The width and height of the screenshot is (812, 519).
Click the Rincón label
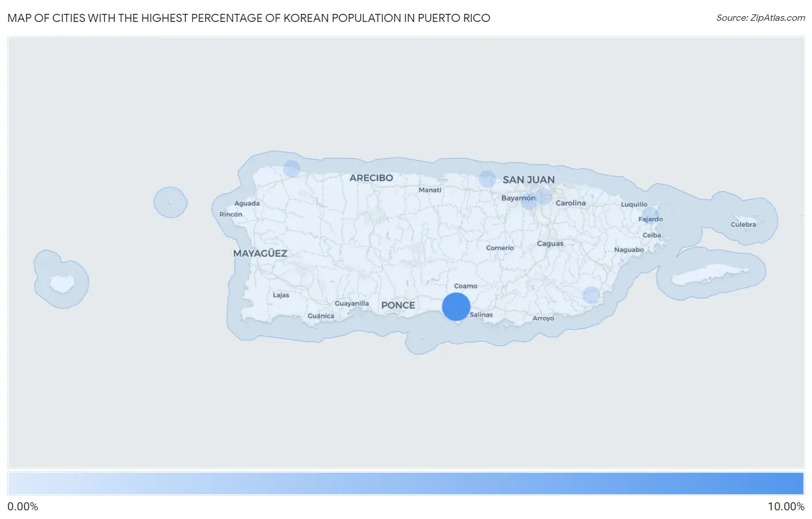pos(230,214)
